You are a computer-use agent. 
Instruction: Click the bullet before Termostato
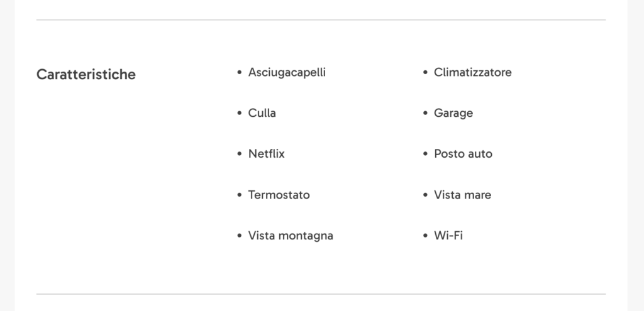[x=240, y=195]
